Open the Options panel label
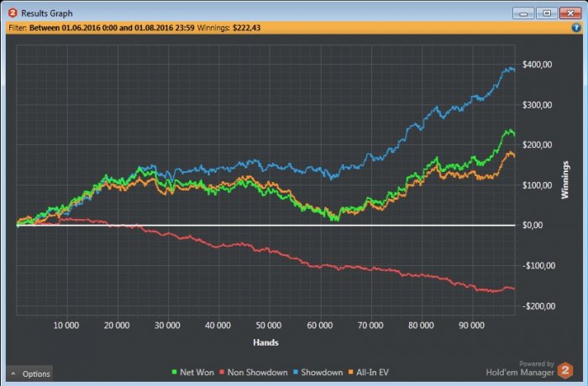This screenshot has height=386, width=588. [x=36, y=374]
